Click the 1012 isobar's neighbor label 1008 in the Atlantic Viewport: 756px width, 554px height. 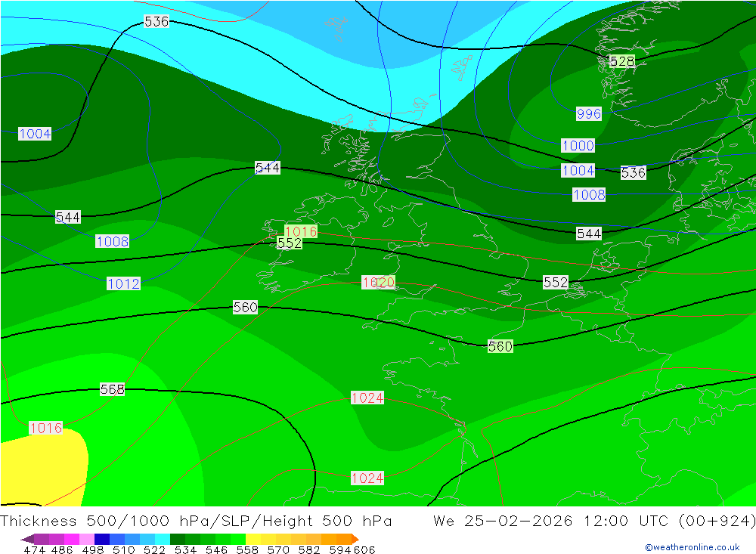(113, 241)
